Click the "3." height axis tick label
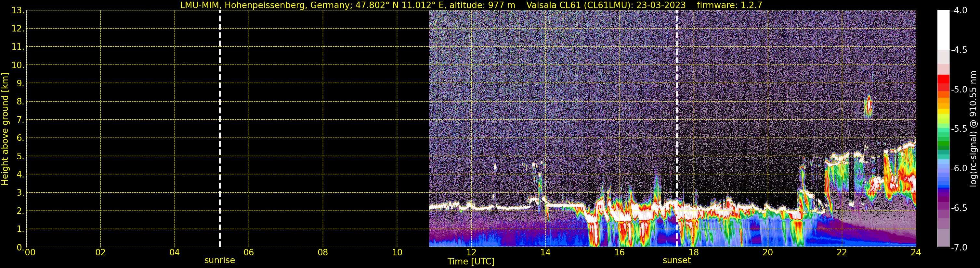The height and width of the screenshot is (268, 980). [x=20, y=193]
